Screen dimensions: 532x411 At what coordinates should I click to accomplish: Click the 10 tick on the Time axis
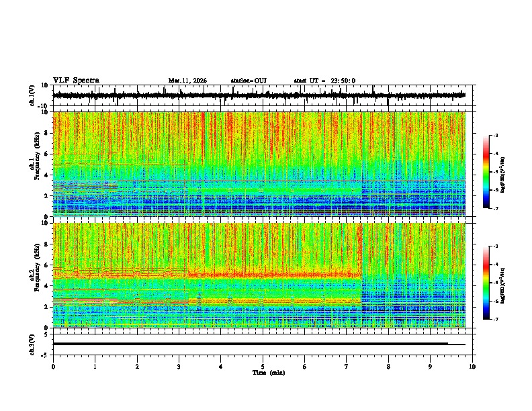pos(472,367)
